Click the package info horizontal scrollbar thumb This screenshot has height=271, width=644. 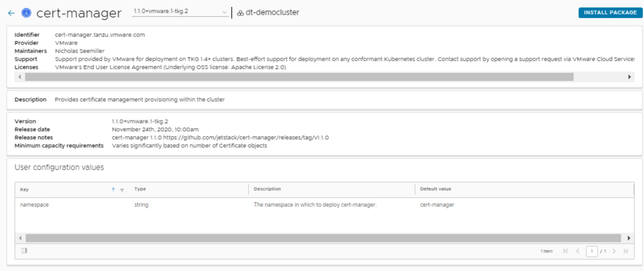tap(299, 77)
